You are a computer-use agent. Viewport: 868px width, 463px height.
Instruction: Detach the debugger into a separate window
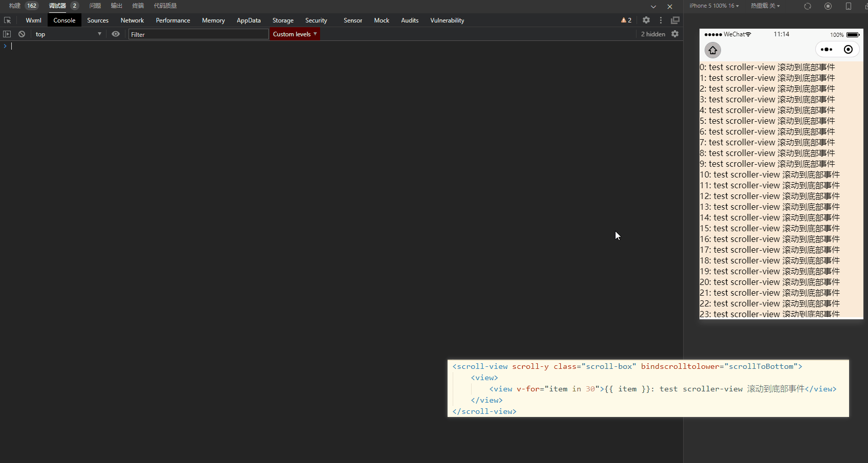click(x=675, y=20)
